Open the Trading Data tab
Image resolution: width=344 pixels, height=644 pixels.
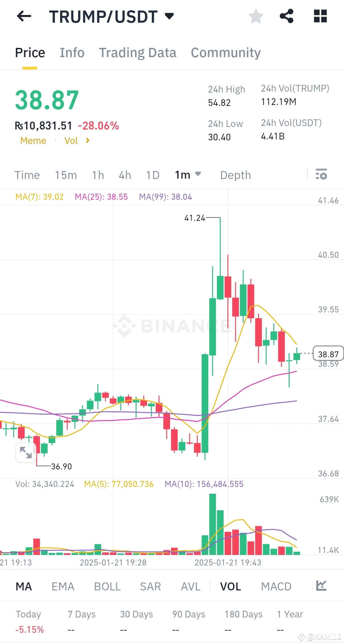point(137,53)
